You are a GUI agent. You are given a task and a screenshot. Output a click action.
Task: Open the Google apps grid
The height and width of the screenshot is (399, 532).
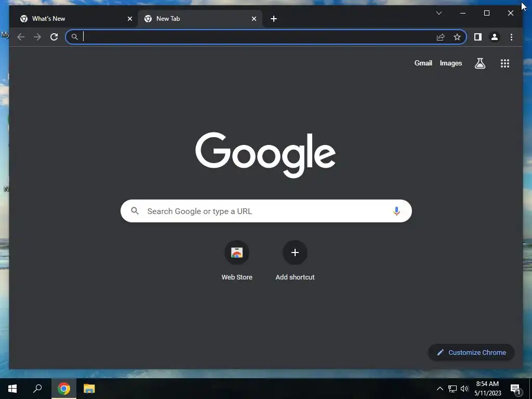(x=505, y=63)
